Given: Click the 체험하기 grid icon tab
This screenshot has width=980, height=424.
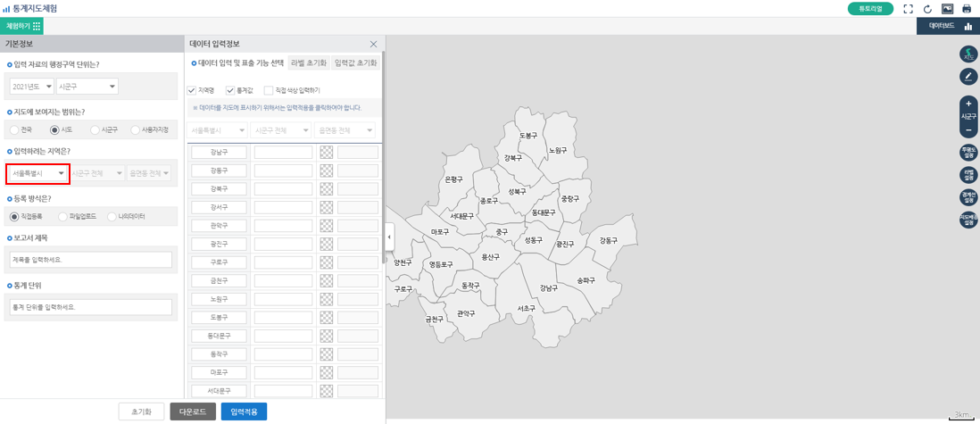Looking at the screenshot, I should tap(22, 26).
